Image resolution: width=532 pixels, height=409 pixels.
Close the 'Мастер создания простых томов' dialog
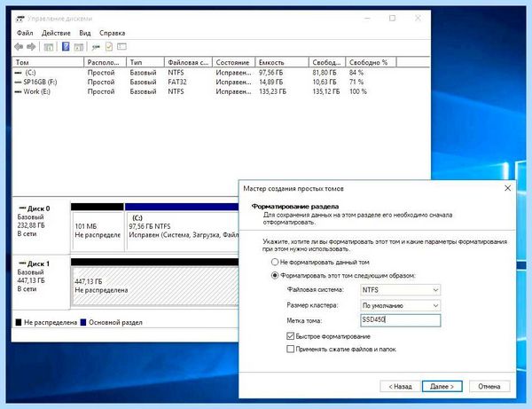(507, 188)
